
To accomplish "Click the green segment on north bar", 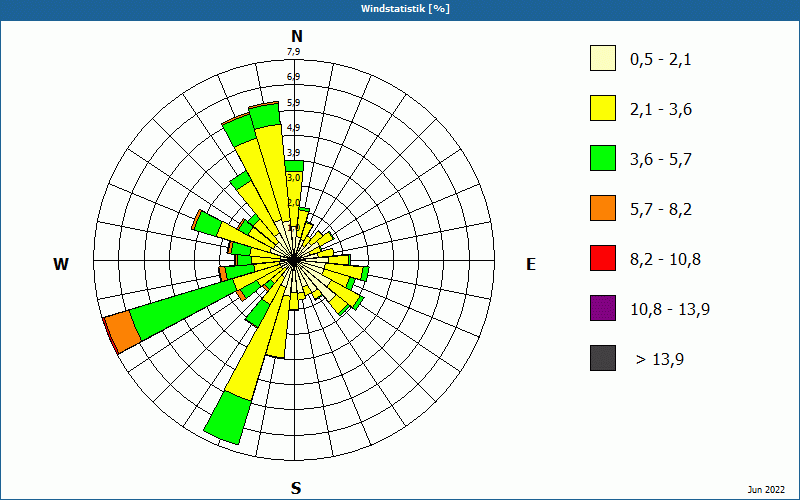I will click(x=294, y=166).
